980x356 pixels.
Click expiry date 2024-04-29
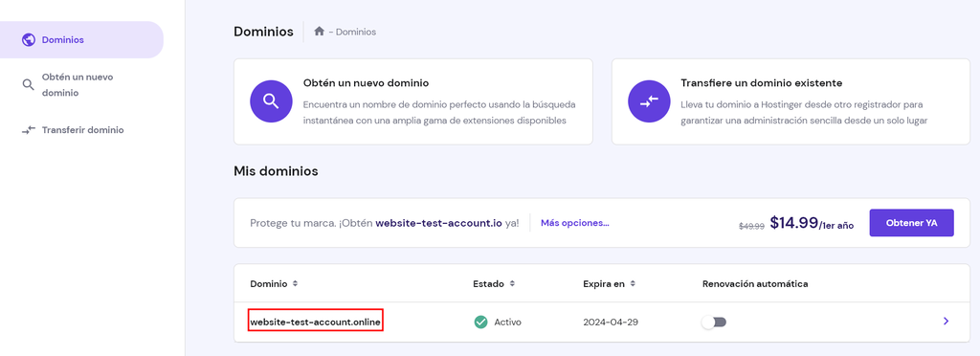[611, 323]
